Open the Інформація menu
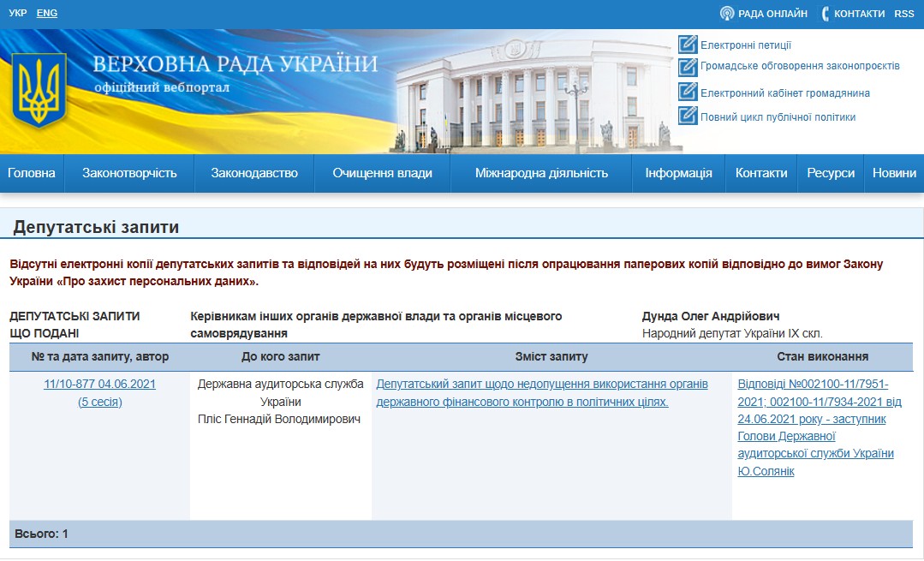 click(x=678, y=173)
